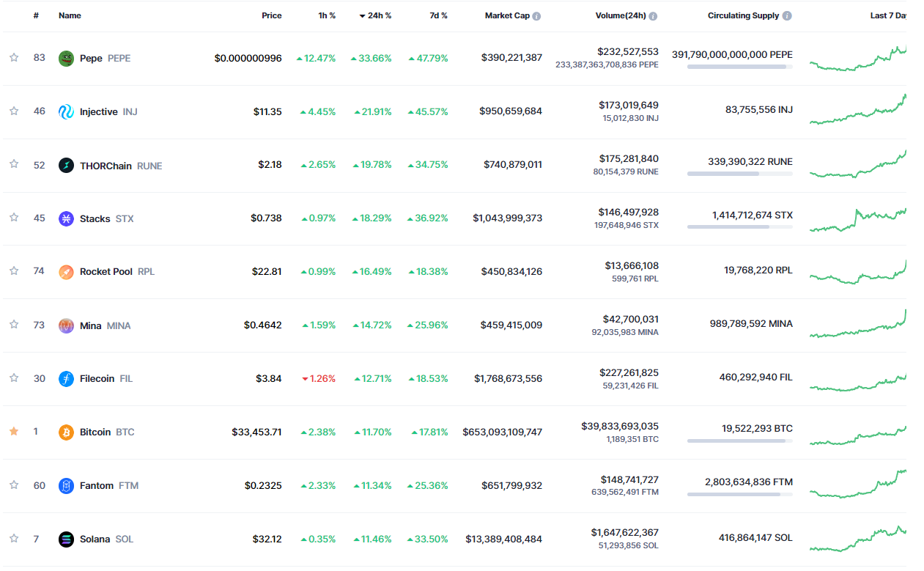Star Injective for the watchlist
Screen dimensions: 924x571
[x=14, y=111]
